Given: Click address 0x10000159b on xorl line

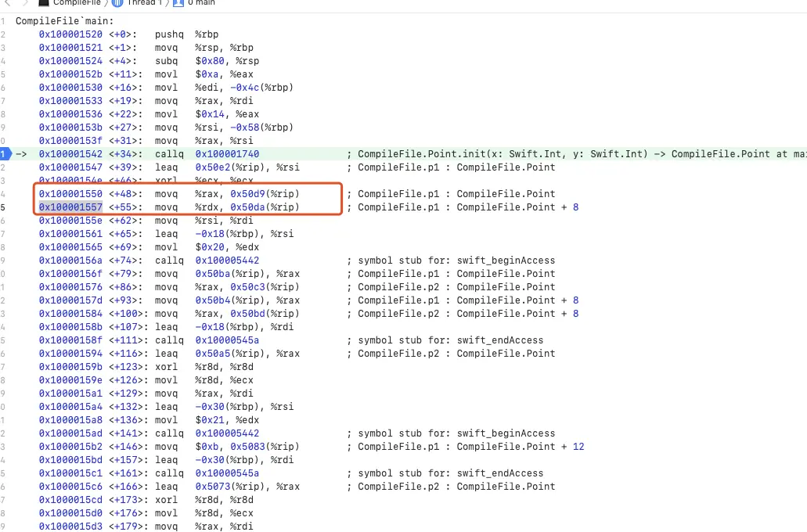Looking at the screenshot, I should [x=70, y=368].
